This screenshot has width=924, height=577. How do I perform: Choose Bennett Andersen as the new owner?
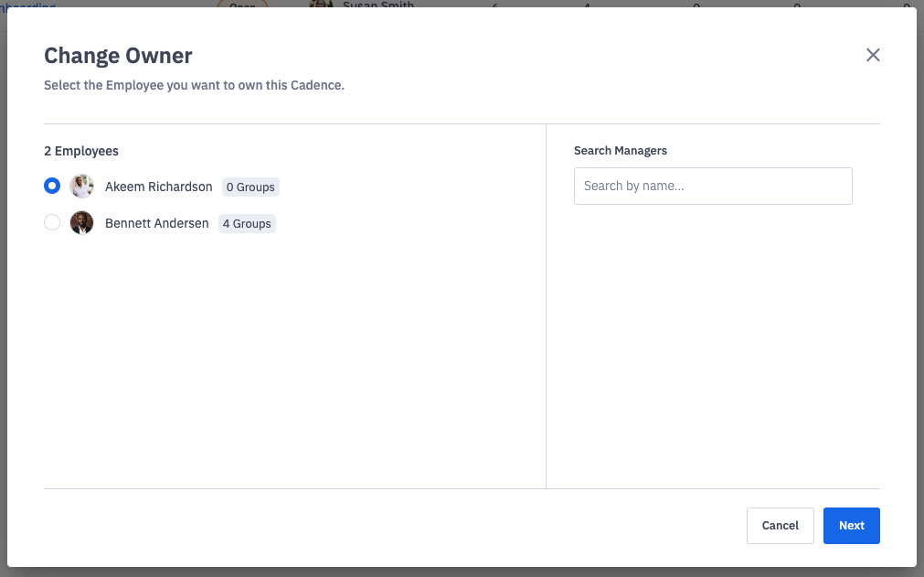click(52, 222)
